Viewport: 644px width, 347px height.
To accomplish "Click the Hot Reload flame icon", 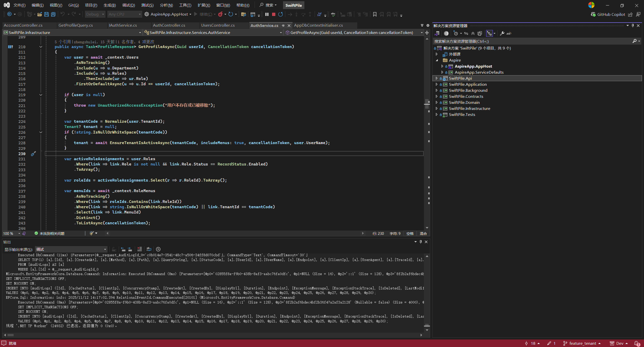I will [220, 14].
